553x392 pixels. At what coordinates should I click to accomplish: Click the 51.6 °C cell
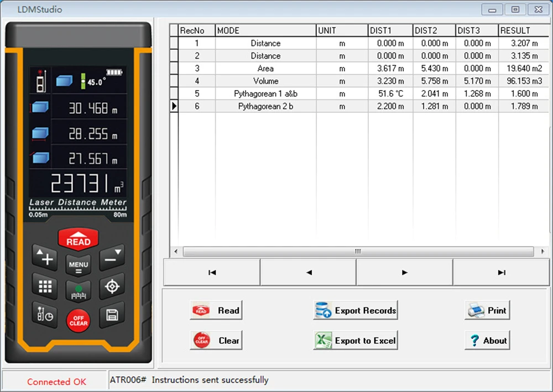[x=390, y=94]
